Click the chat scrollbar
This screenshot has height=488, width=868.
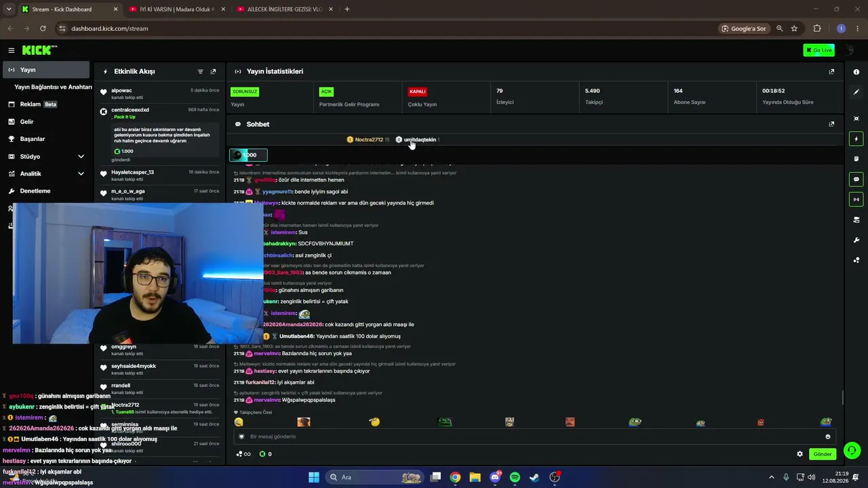(842, 398)
